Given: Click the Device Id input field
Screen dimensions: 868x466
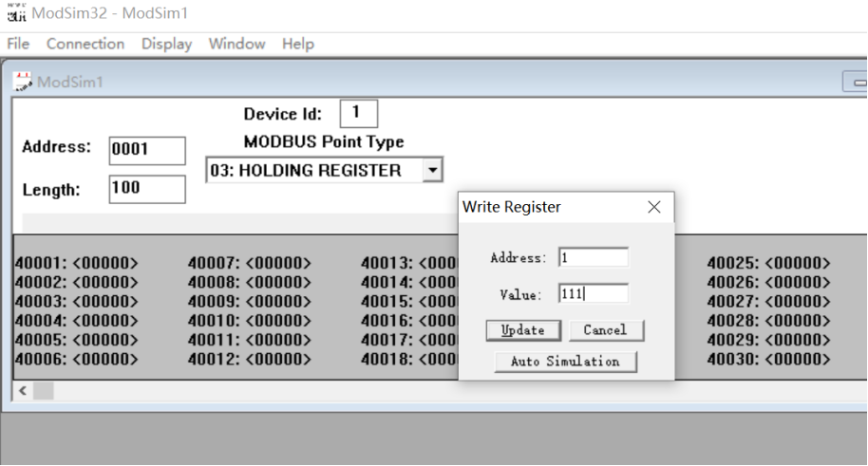Looking at the screenshot, I should coord(359,114).
